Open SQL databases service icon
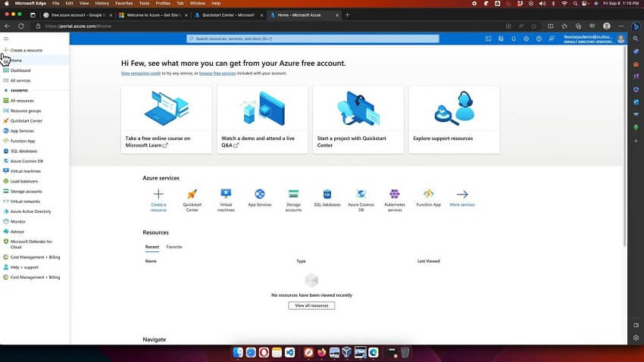The width and height of the screenshot is (644, 362). pos(327,198)
